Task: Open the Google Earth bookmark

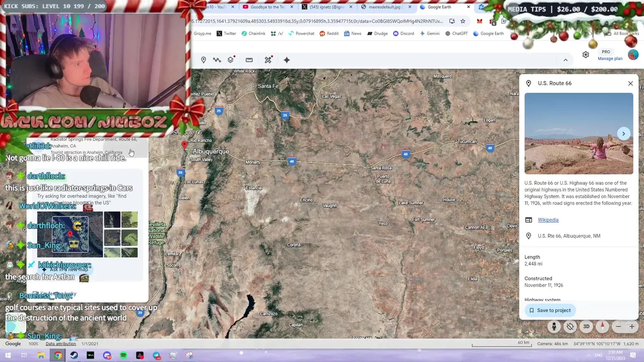Action: [488, 34]
